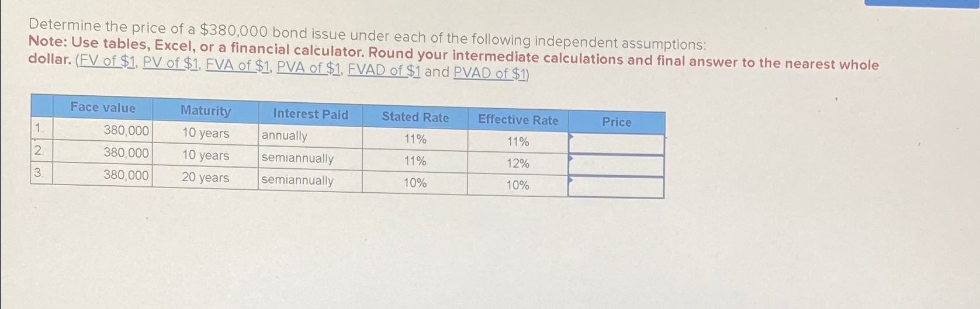The height and width of the screenshot is (309, 980).
Task: Open the FVAD of $1 table link
Action: (384, 71)
